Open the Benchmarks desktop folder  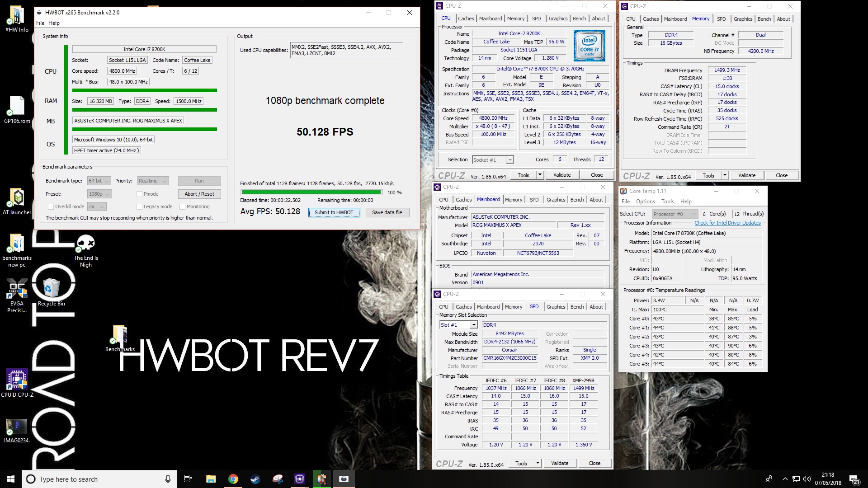(120, 338)
